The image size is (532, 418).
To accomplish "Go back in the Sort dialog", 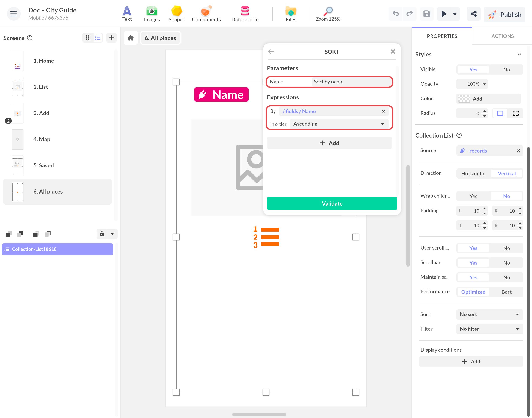I will click(x=271, y=52).
